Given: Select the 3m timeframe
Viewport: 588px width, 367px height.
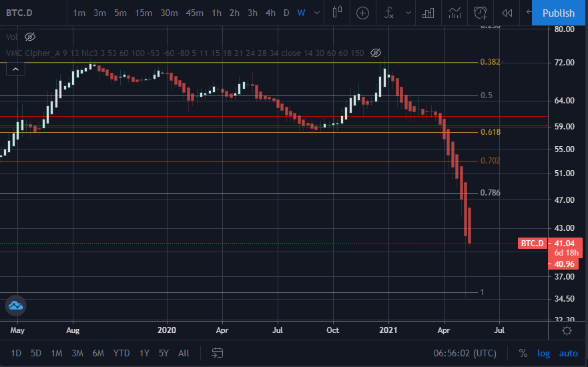Looking at the screenshot, I should tap(99, 13).
